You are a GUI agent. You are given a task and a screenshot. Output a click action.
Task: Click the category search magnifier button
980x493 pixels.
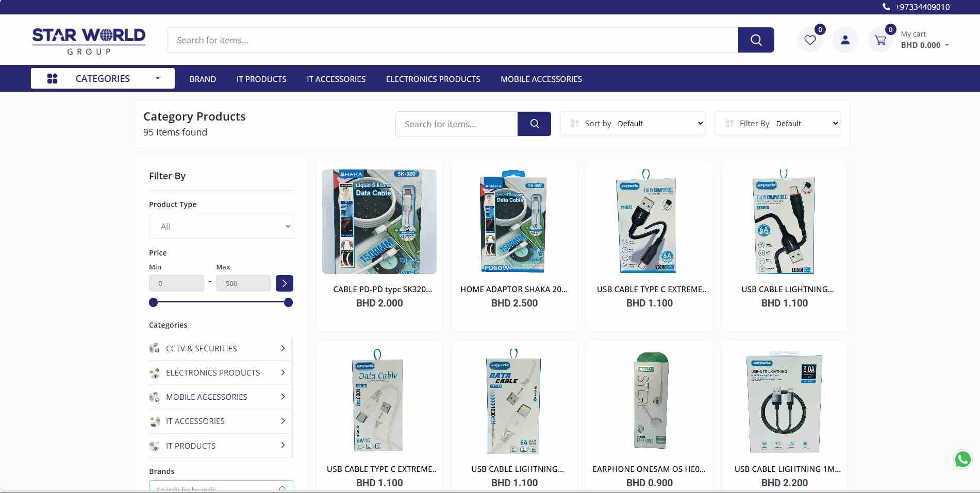click(x=534, y=124)
